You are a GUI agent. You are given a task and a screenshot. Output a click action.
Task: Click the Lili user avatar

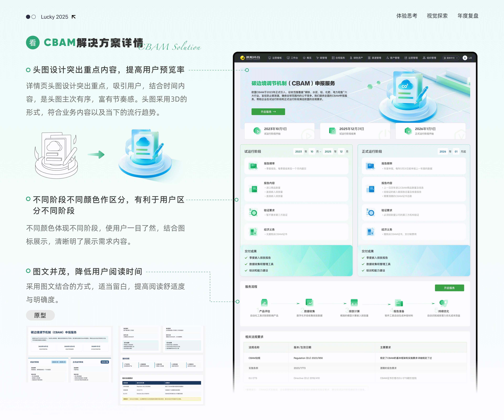465,58
